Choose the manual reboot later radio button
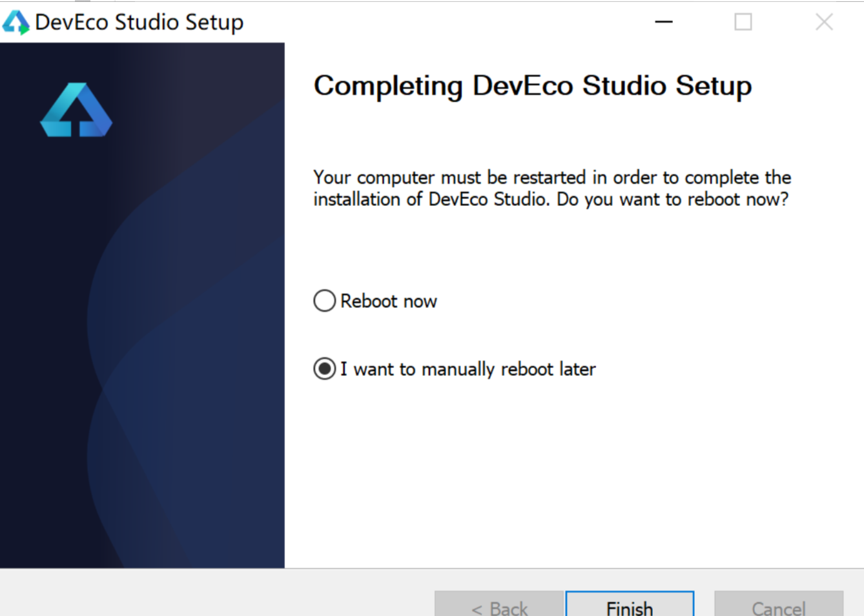The height and width of the screenshot is (616, 864). pyautogui.click(x=325, y=369)
